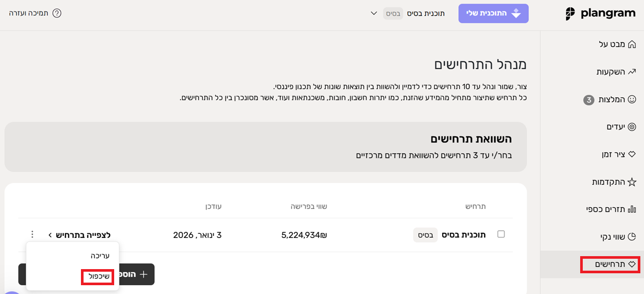Select תרחישים in the sidebar

click(x=610, y=264)
